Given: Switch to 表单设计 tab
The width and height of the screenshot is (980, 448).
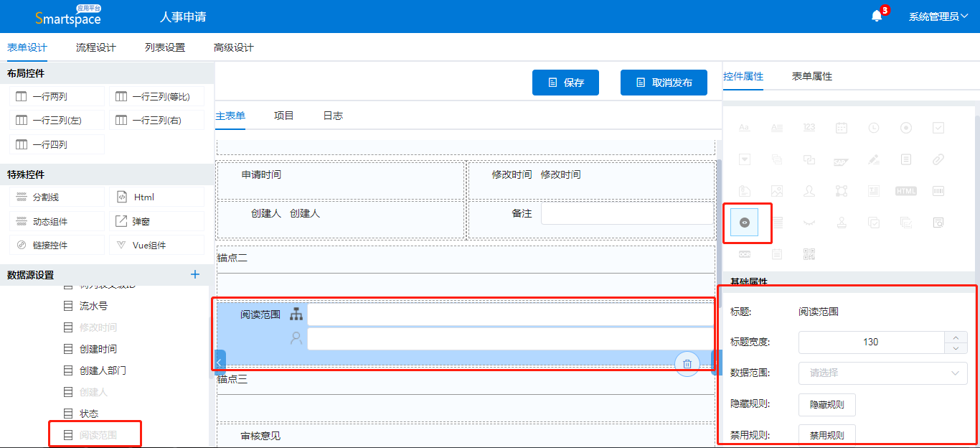Looking at the screenshot, I should pos(27,47).
